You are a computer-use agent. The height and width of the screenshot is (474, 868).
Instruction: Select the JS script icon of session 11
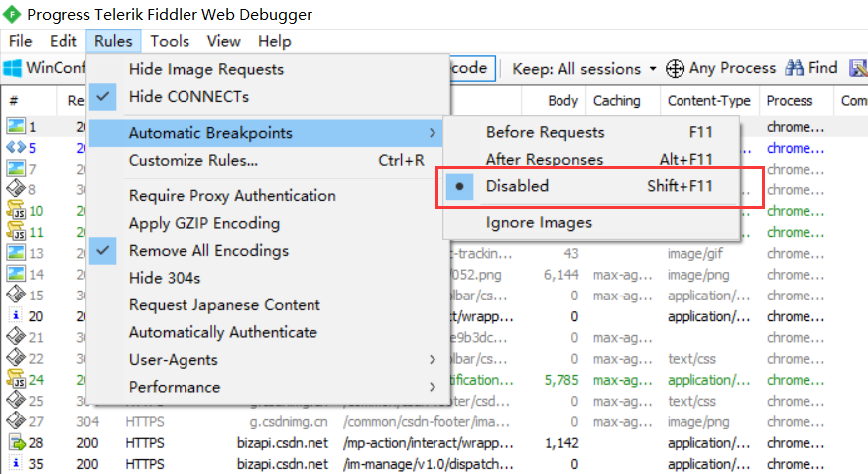tap(16, 231)
